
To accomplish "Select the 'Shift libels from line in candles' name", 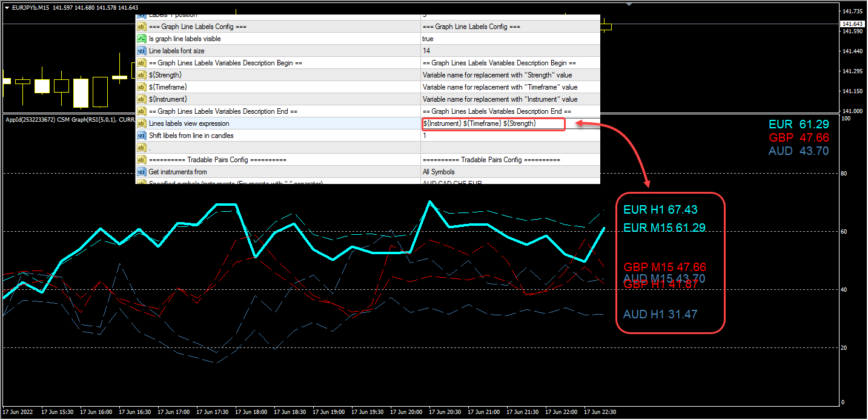I will (191, 136).
